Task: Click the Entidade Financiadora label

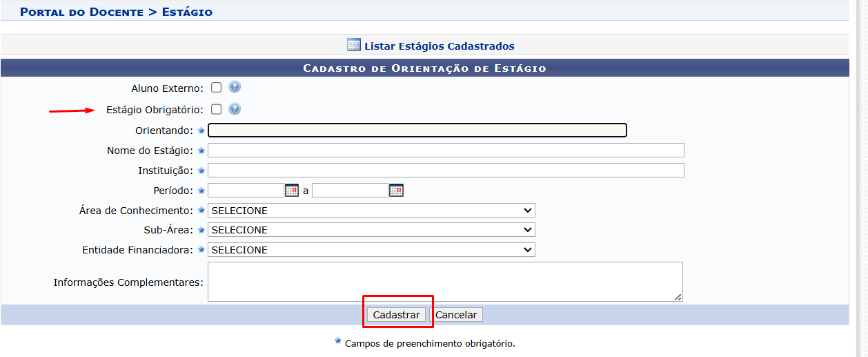Action: tap(137, 250)
